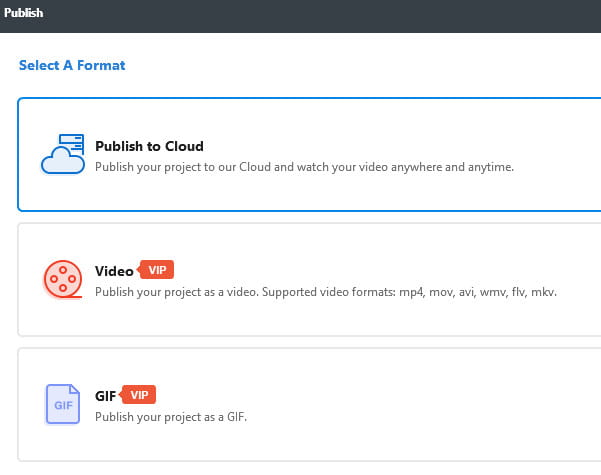Click the Publish window title bar
Image resolution: width=601 pixels, height=475 pixels.
pos(300,15)
